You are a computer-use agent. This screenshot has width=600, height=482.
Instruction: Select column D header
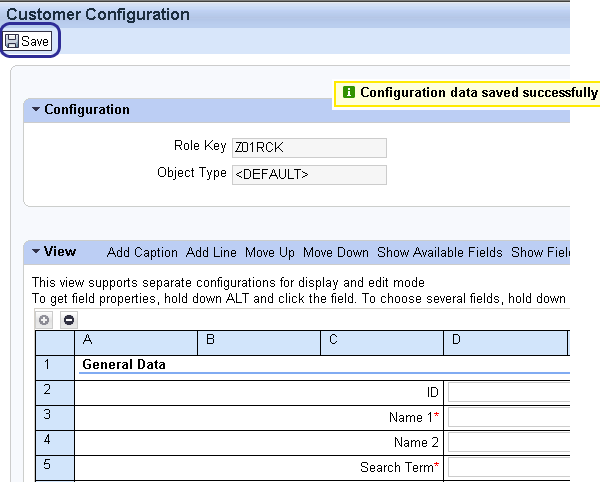coord(505,341)
